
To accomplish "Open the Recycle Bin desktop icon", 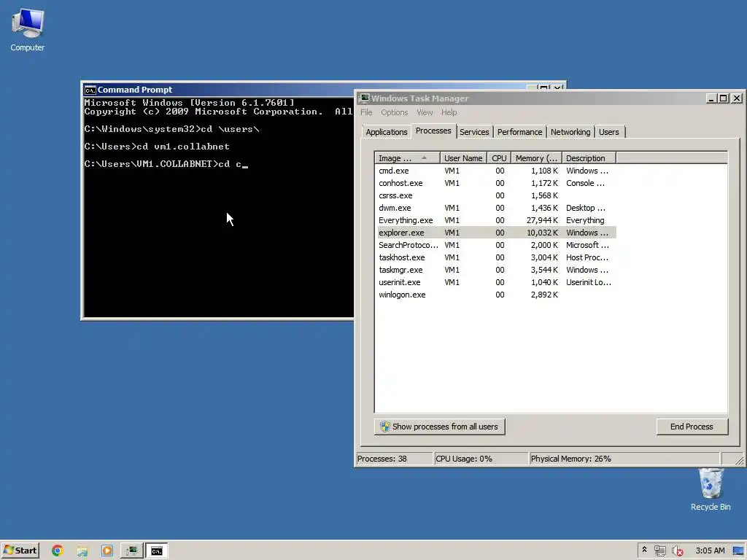I will [711, 489].
